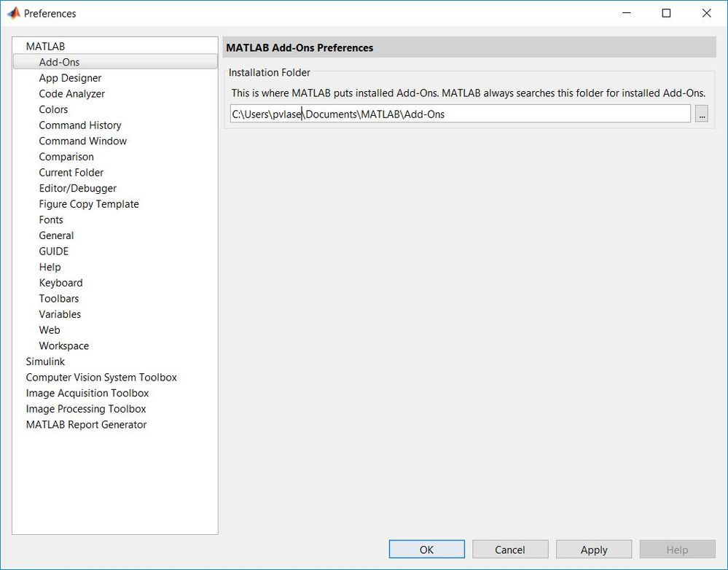Open Fonts preferences

(x=51, y=220)
